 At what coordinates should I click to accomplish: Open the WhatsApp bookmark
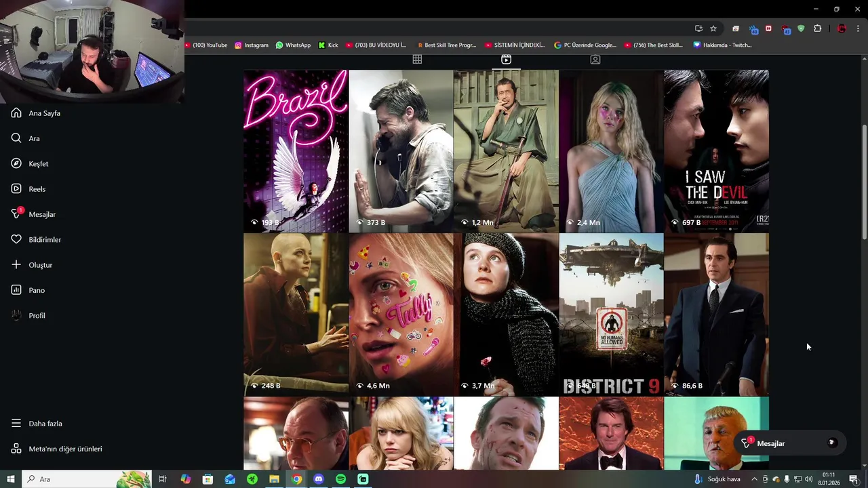point(293,45)
